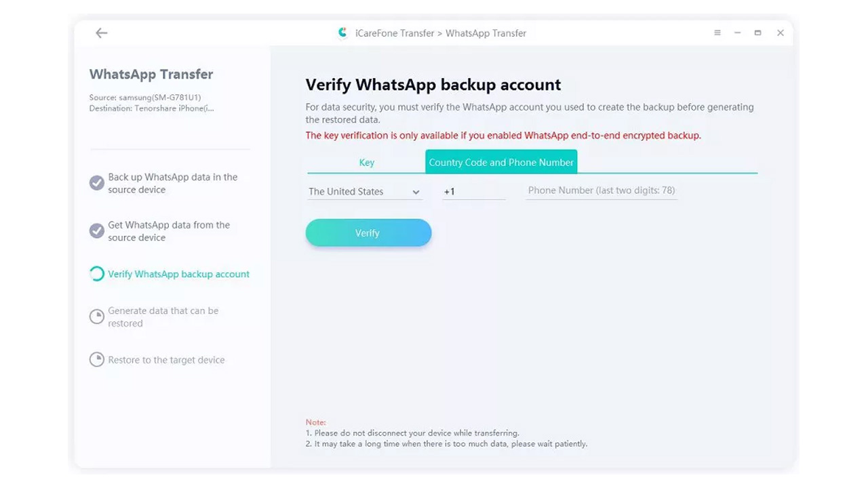This screenshot has height=488, width=868.
Task: Select the completed Back up WhatsApp data check icon
Action: coord(97,183)
